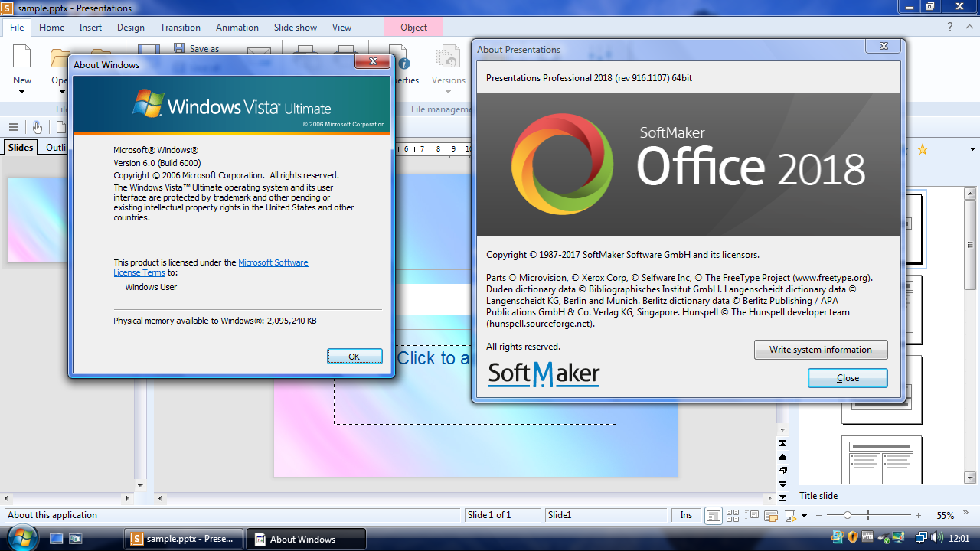Open slide show options dropdown arrow
Image resolution: width=980 pixels, height=551 pixels.
(x=804, y=516)
